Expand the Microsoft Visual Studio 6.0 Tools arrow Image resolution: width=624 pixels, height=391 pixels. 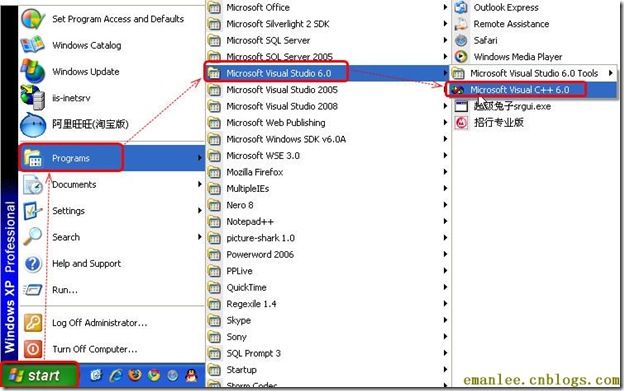pyautogui.click(x=610, y=73)
